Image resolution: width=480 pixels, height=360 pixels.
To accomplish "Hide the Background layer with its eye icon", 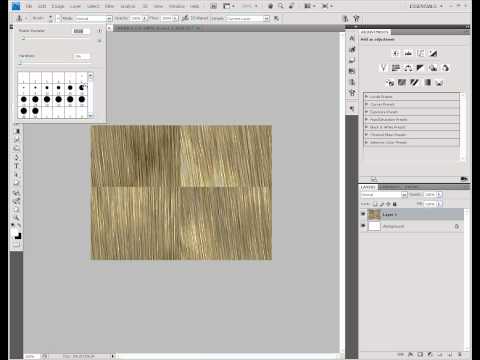I will tap(363, 226).
